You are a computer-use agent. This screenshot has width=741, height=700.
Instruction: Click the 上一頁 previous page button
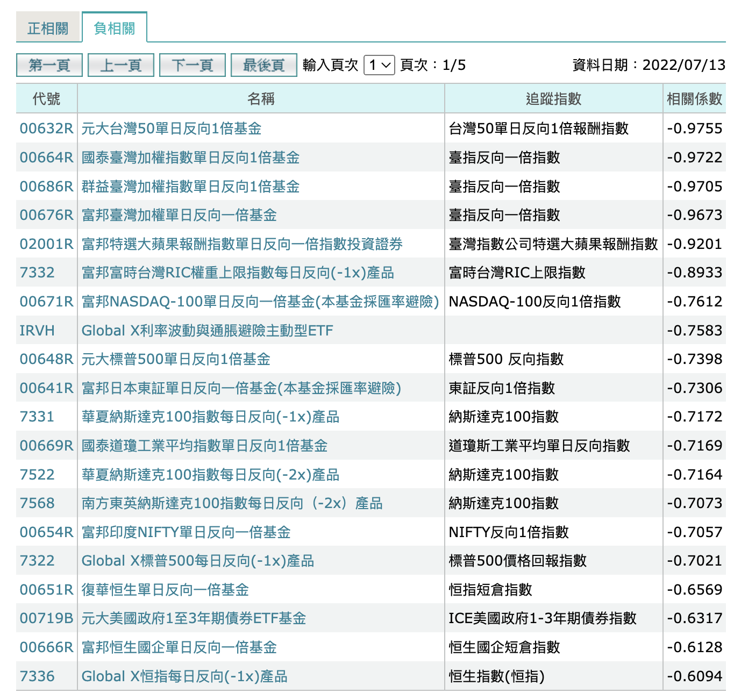pyautogui.click(x=121, y=65)
